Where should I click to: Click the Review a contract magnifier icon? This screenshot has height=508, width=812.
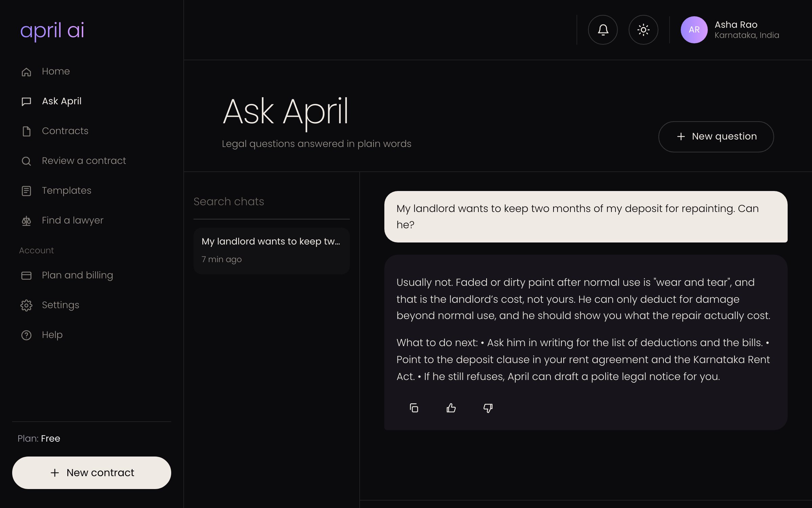tap(26, 161)
